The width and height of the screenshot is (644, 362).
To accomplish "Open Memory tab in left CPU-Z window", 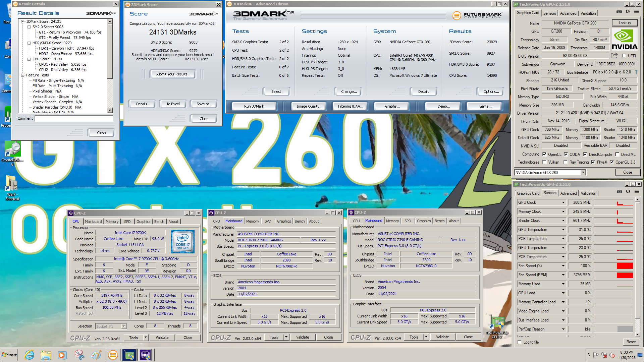I will tap(112, 222).
